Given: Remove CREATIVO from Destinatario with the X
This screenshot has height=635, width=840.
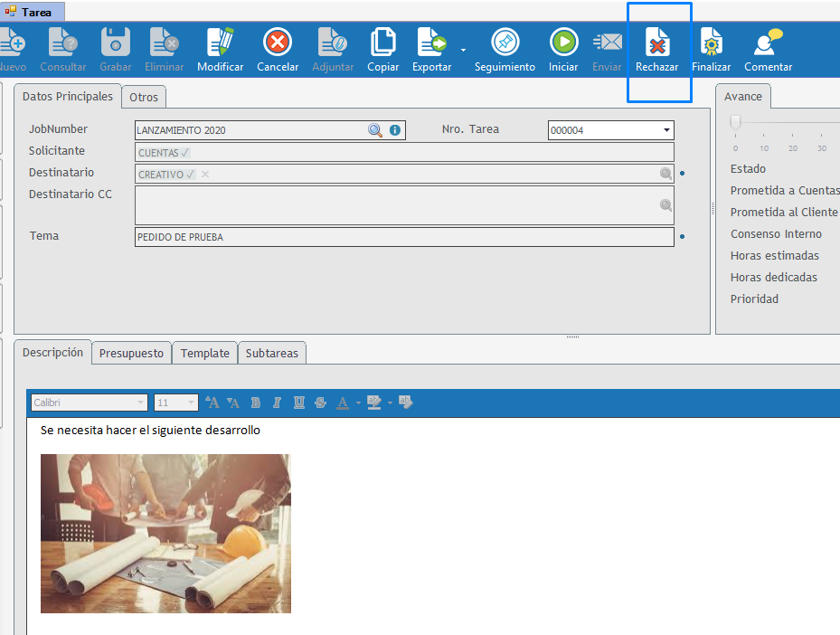Looking at the screenshot, I should (205, 175).
